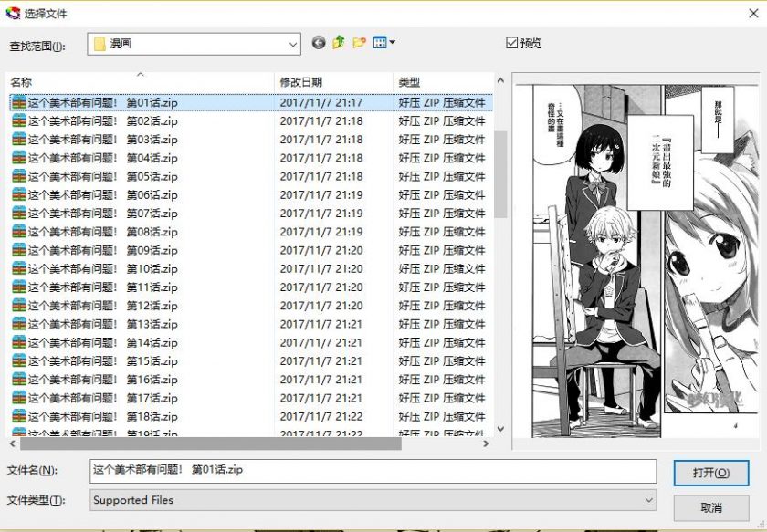Click date cell of 第09话.zip row

pyautogui.click(x=321, y=250)
